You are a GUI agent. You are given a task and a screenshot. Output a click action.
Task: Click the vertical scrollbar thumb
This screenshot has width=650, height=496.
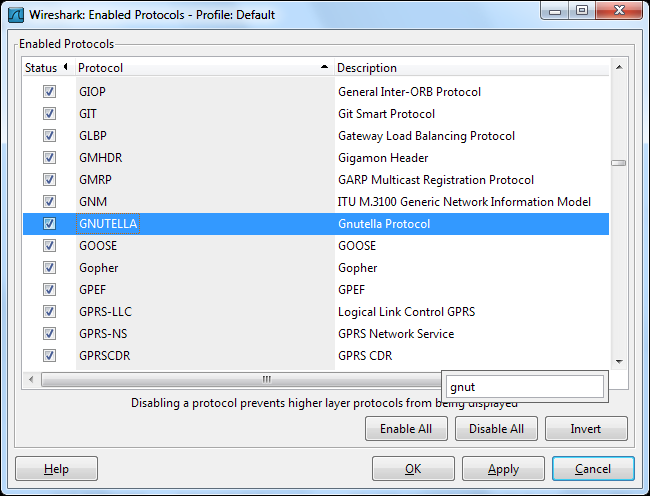point(619,163)
